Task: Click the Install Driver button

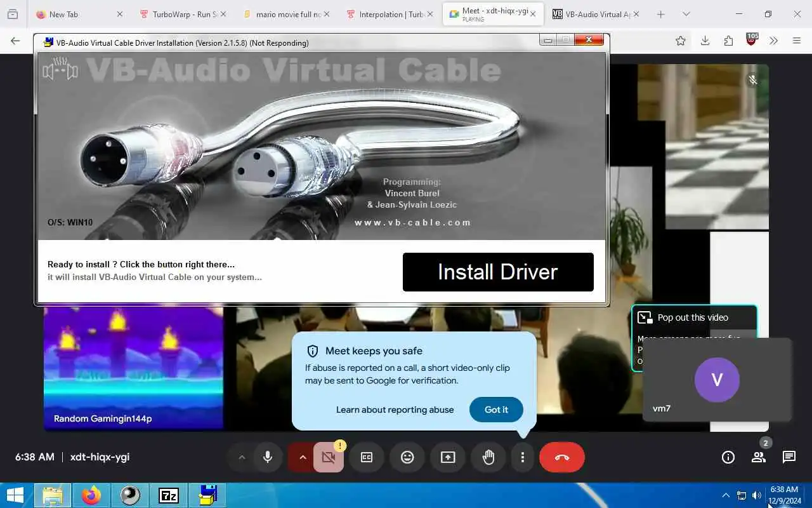Action: coord(498,272)
